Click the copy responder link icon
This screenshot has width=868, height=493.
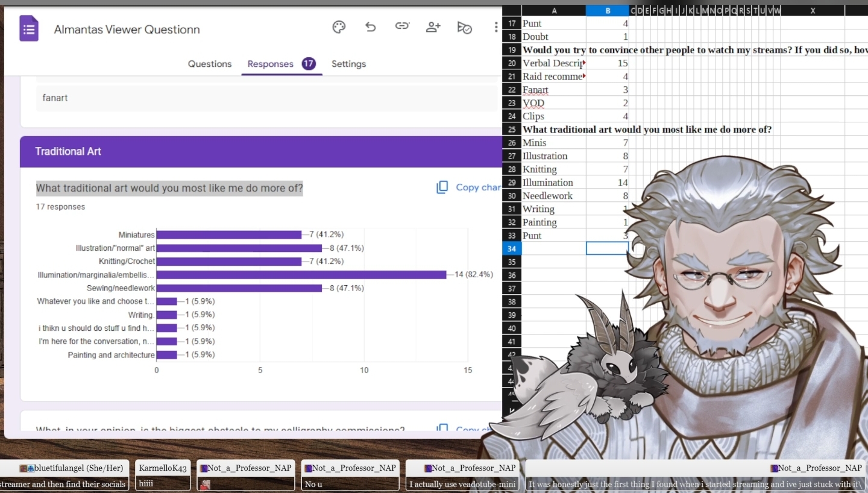(402, 27)
